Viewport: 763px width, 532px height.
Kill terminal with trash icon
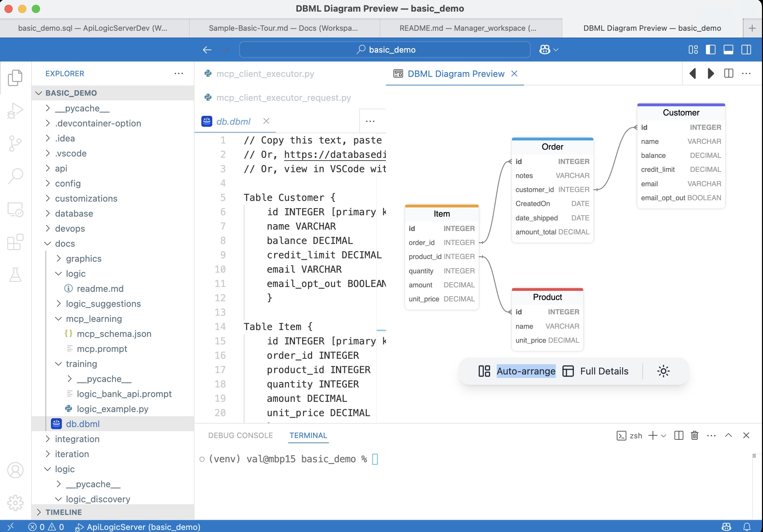[694, 435]
